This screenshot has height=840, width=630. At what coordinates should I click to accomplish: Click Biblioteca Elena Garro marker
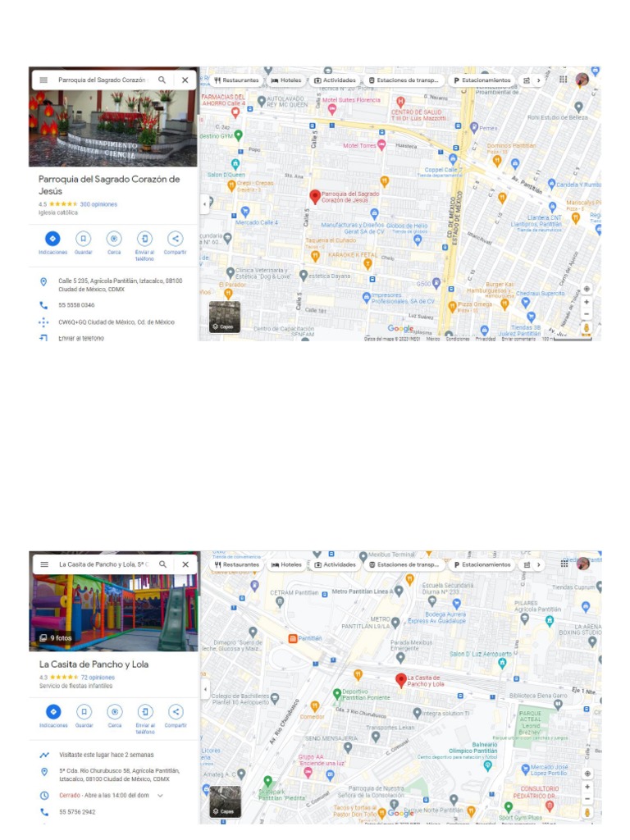click(558, 704)
